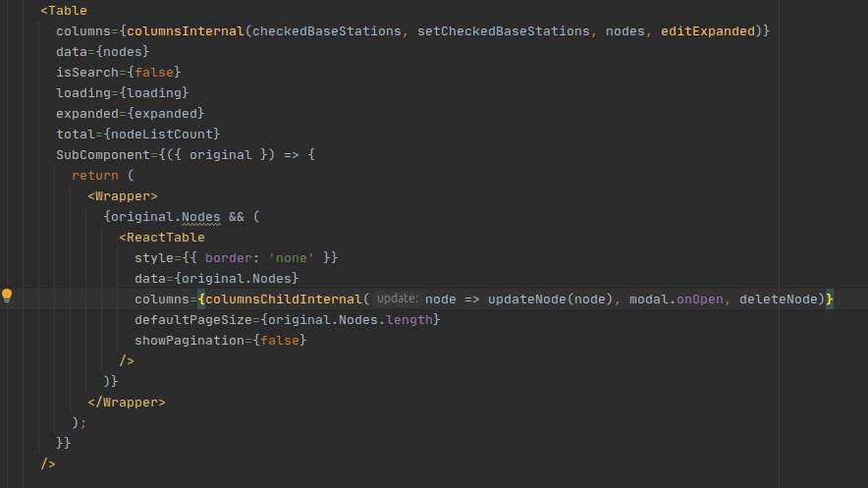This screenshot has height=488, width=868.
Task: Click the closing '</Wrapper>' tag
Action: pyautogui.click(x=127, y=403)
